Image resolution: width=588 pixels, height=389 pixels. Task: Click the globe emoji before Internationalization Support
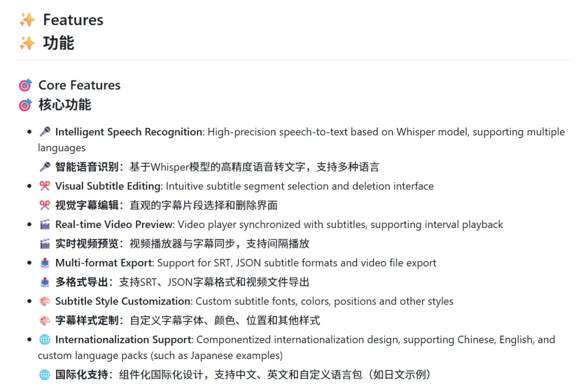[45, 340]
